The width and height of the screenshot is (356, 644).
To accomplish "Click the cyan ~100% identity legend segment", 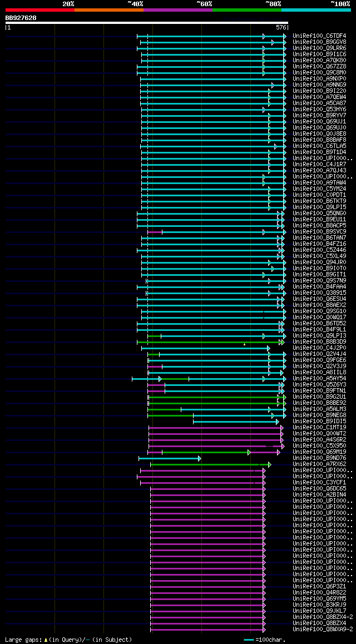I will click(x=316, y=9).
